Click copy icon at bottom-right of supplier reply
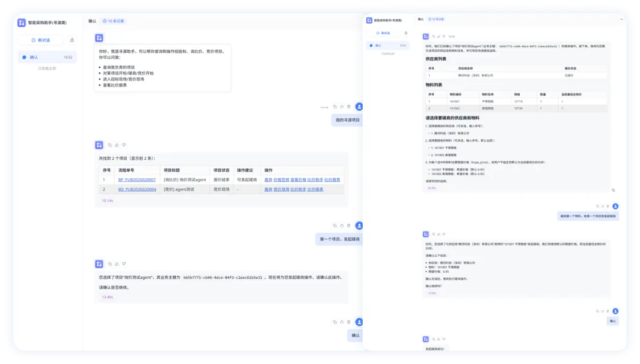 (613, 191)
